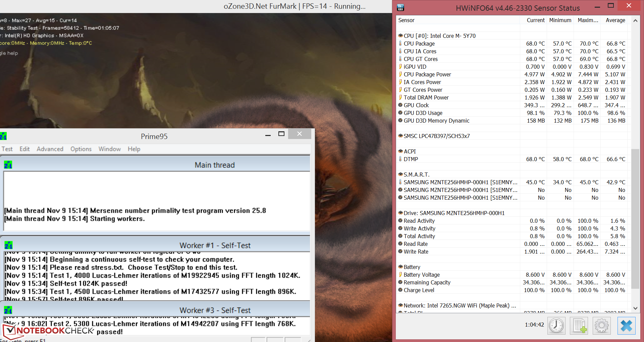Click the Worker #3 Self-Test window icon
This screenshot has width=644, height=342.
point(8,310)
